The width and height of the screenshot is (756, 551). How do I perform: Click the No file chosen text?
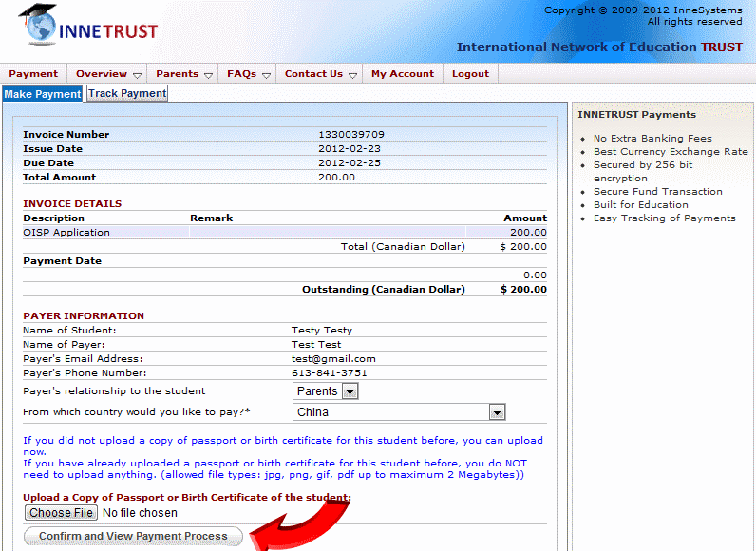point(140,512)
